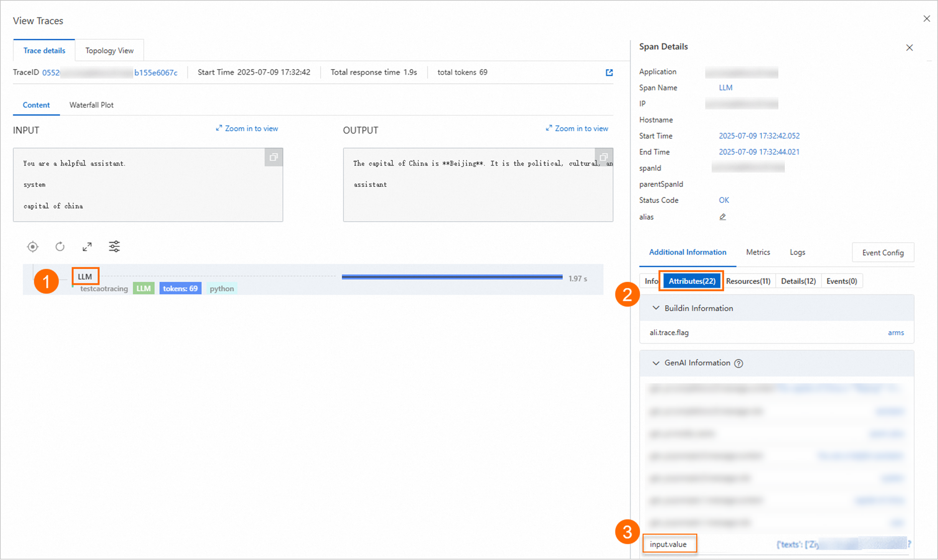Image resolution: width=938 pixels, height=560 pixels.
Task: Click the Event Config button
Action: (883, 253)
